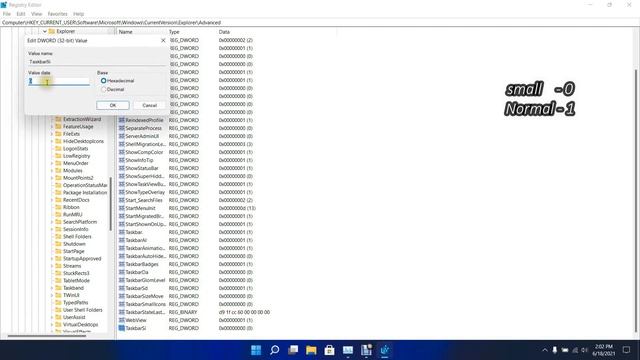This screenshot has height=360, width=640.
Task: Click the ShowStatusBar value icon
Action: (121, 168)
